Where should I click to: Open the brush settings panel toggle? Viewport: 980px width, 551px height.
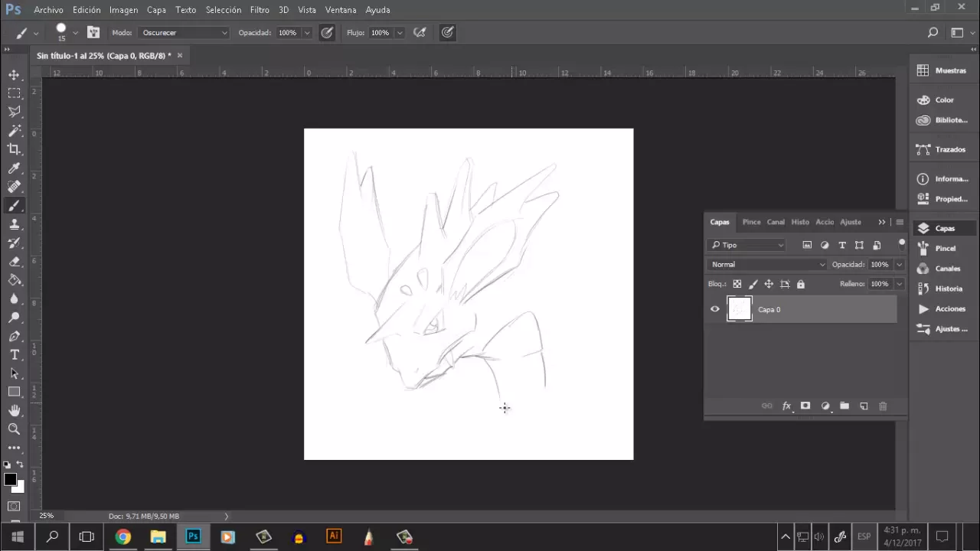(x=93, y=33)
